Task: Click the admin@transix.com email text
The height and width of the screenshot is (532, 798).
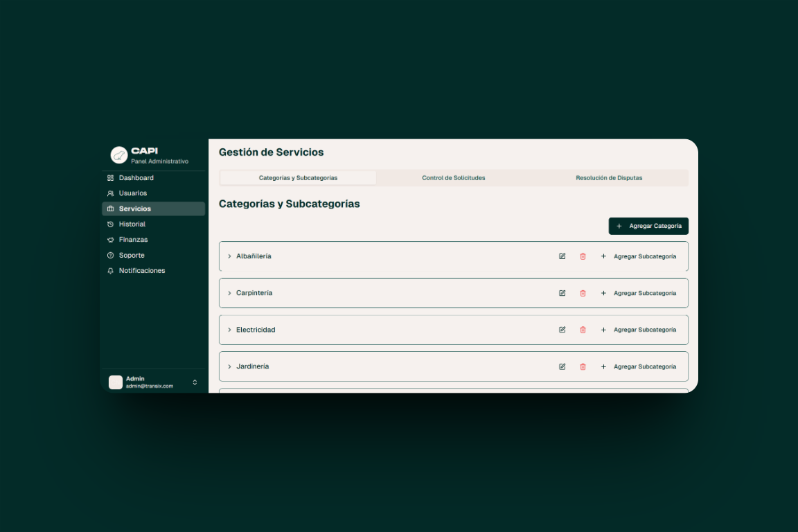Action: (x=150, y=387)
